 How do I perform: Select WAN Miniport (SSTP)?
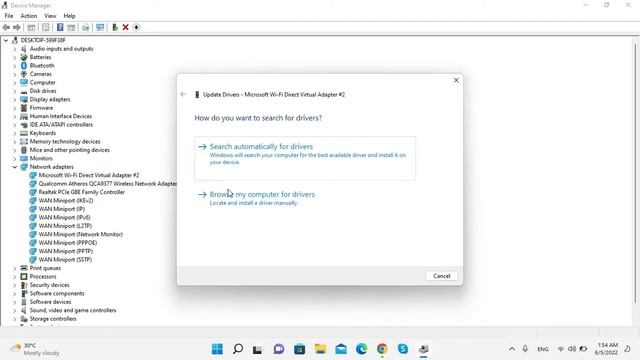(x=65, y=260)
